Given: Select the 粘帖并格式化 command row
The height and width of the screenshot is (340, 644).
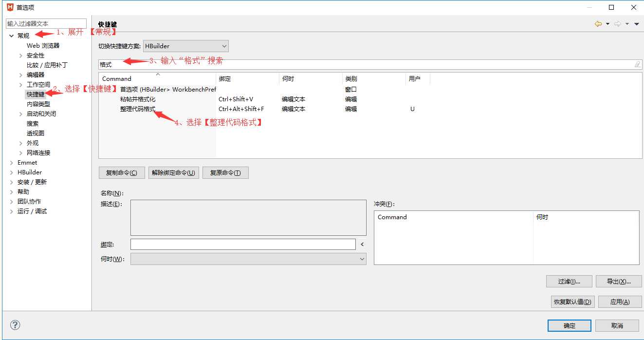Looking at the screenshot, I should point(138,99).
